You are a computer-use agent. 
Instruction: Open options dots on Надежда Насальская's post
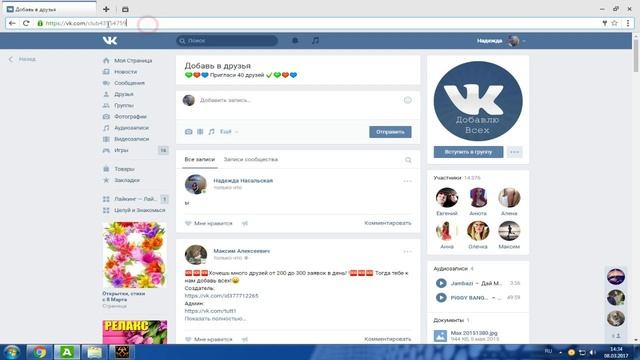point(407,181)
